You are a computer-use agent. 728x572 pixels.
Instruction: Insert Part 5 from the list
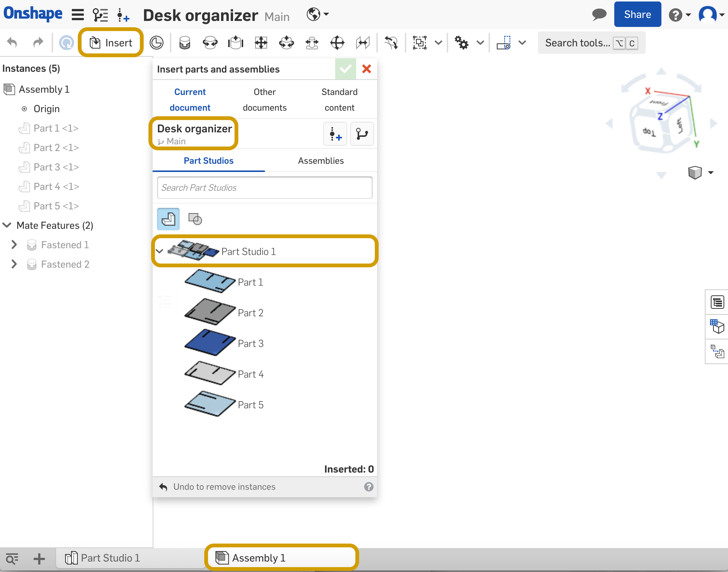[x=224, y=405]
